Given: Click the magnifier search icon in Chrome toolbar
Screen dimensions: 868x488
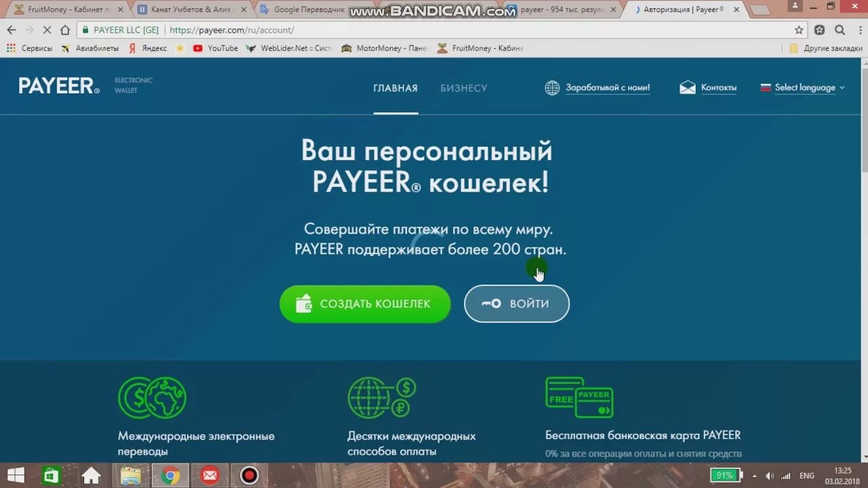Looking at the screenshot, I should pyautogui.click(x=840, y=30).
